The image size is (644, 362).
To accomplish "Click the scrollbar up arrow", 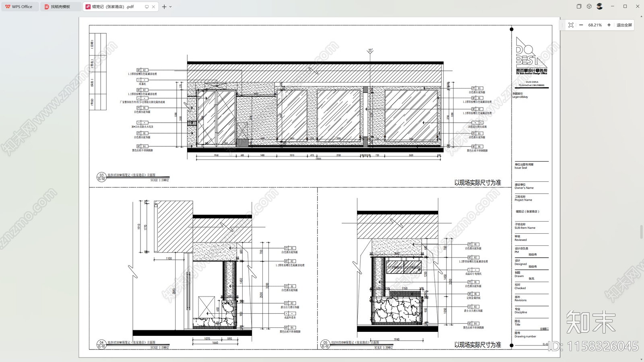I will coord(642,16).
